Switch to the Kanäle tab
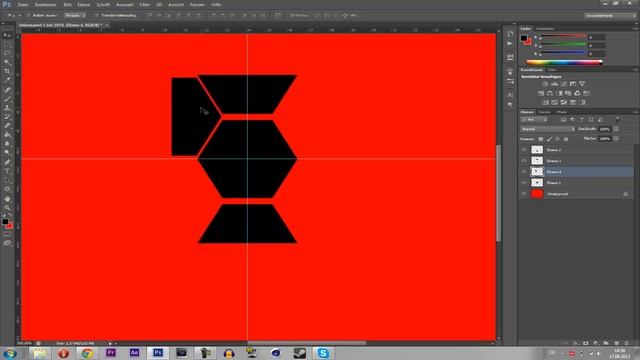 [544, 112]
